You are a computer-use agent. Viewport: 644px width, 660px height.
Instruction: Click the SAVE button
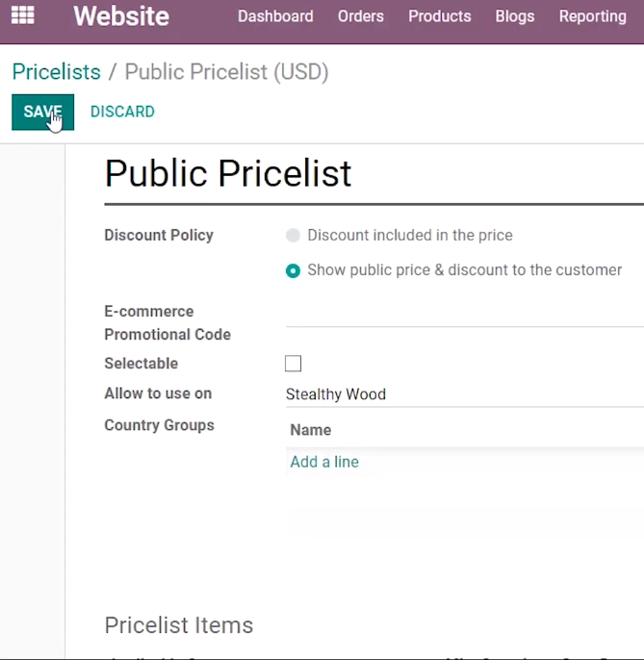click(x=43, y=112)
